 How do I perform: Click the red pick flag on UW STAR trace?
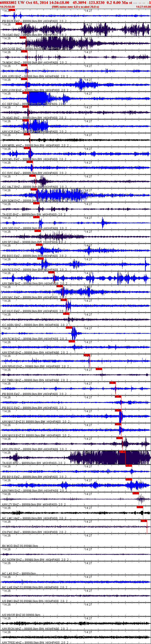72,341
